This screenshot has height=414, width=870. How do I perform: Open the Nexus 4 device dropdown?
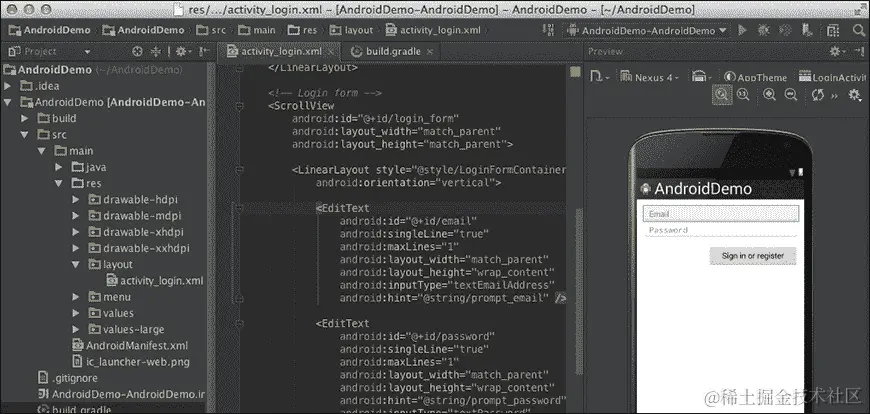click(650, 77)
